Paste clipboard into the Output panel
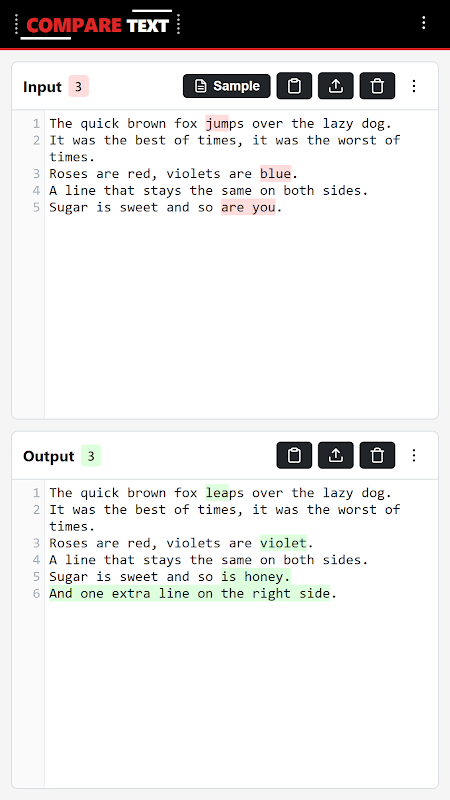Image resolution: width=450 pixels, height=800 pixels. tap(294, 455)
